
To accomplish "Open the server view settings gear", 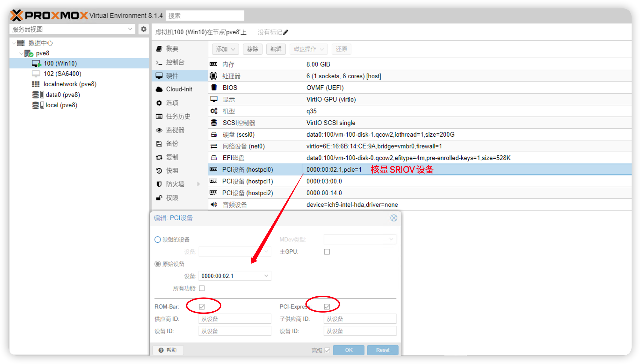I will click(x=143, y=29).
